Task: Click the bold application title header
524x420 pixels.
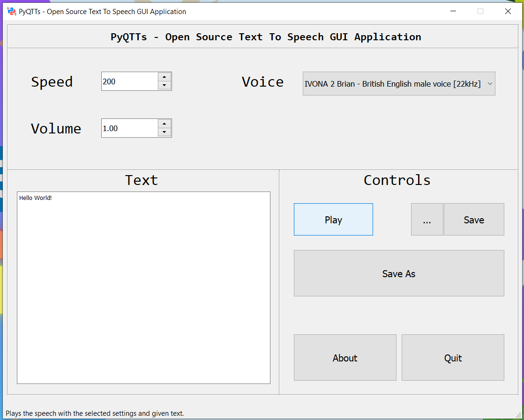Action: pos(266,37)
